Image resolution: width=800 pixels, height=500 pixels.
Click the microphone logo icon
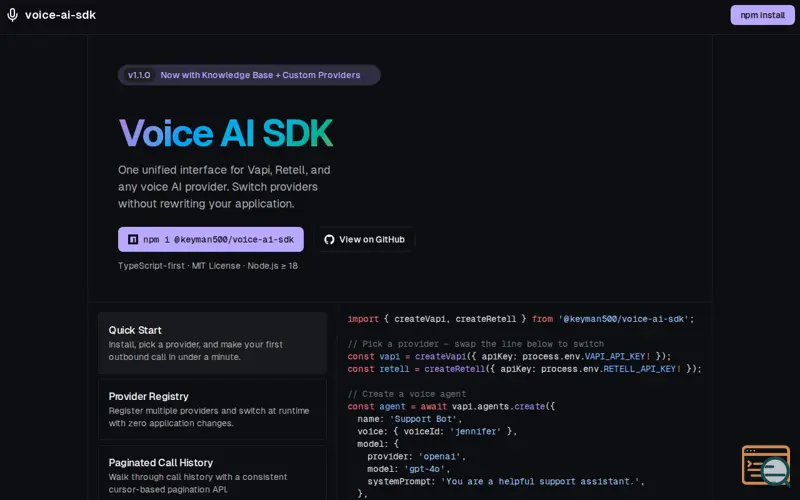pos(13,15)
